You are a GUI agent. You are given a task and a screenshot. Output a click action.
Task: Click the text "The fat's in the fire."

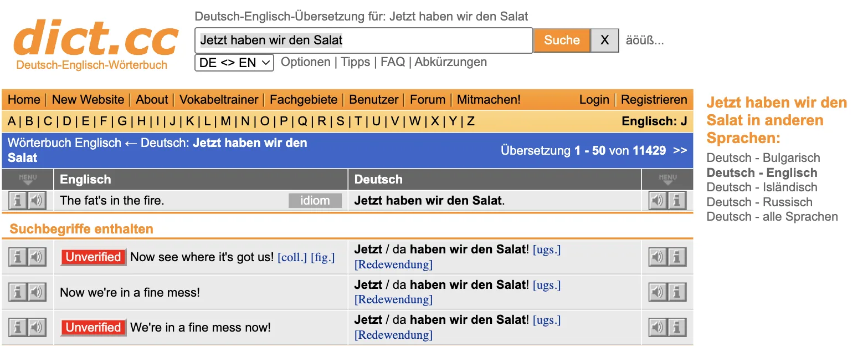point(112,201)
